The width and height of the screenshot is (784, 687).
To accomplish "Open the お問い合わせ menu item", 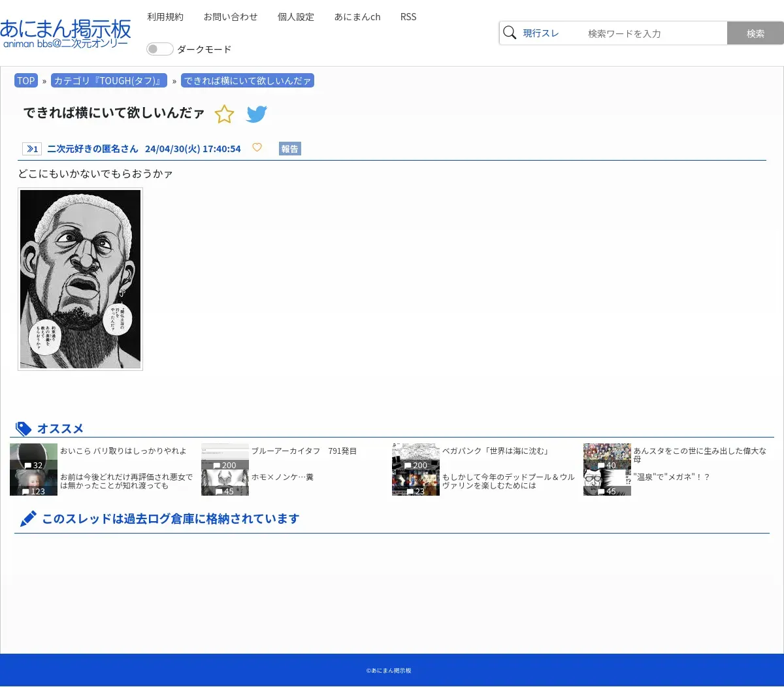I will 231,17.
